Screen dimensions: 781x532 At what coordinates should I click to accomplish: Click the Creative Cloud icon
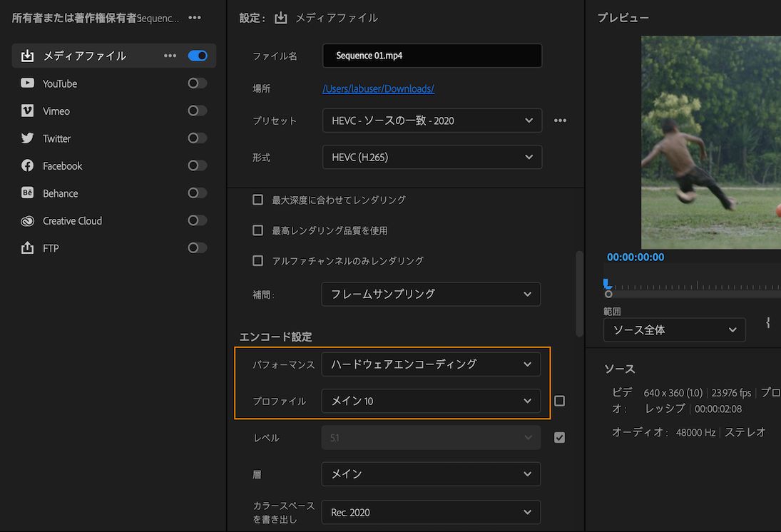27,220
